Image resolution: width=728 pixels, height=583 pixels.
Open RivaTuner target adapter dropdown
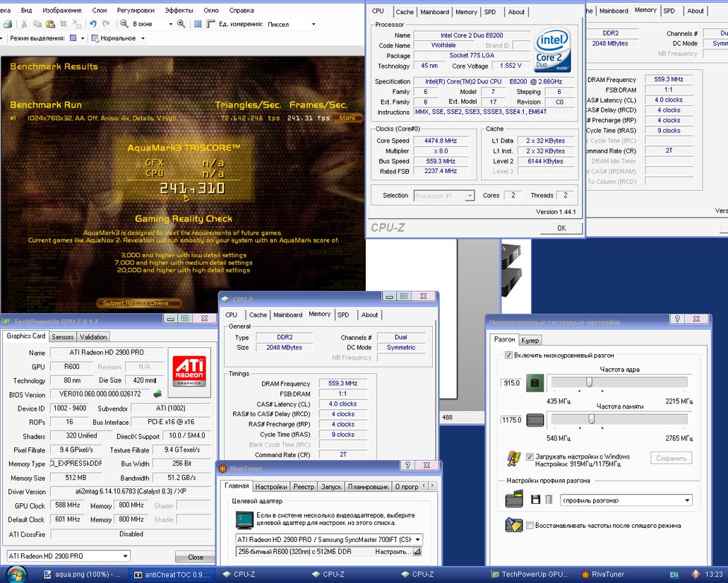(x=329, y=539)
